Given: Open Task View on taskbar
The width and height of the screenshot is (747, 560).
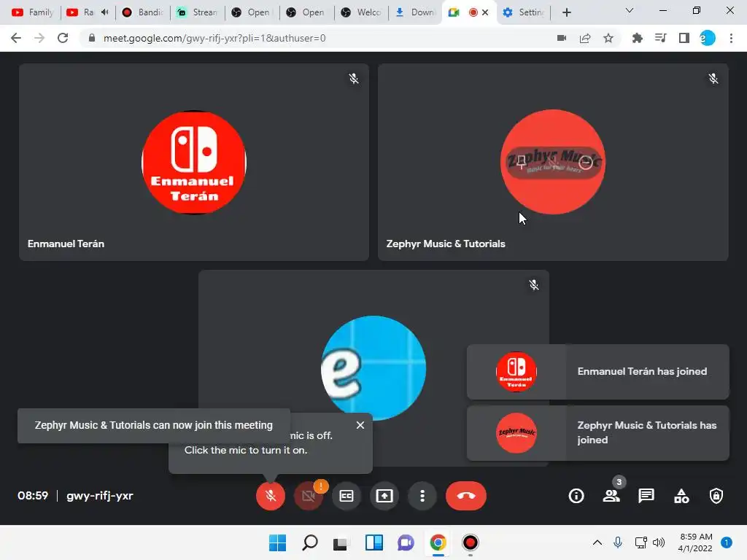Looking at the screenshot, I should coord(340,542).
